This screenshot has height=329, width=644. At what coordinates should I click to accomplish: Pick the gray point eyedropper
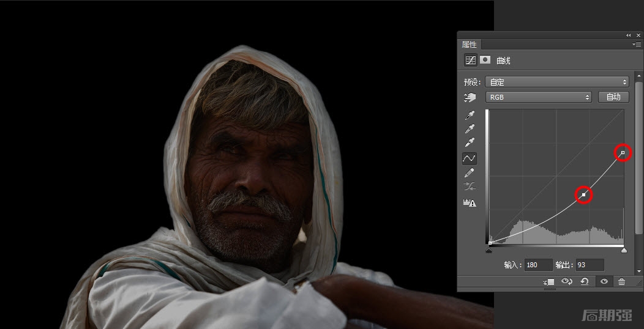470,129
